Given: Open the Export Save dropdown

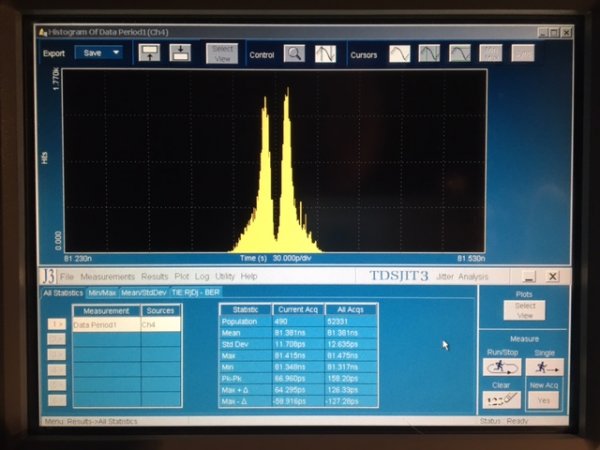Looking at the screenshot, I should 98,53.
